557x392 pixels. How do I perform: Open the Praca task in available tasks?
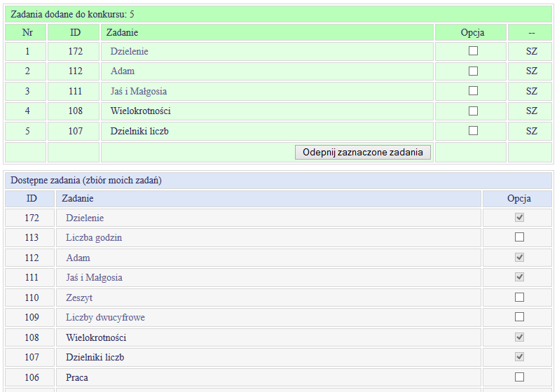point(77,377)
